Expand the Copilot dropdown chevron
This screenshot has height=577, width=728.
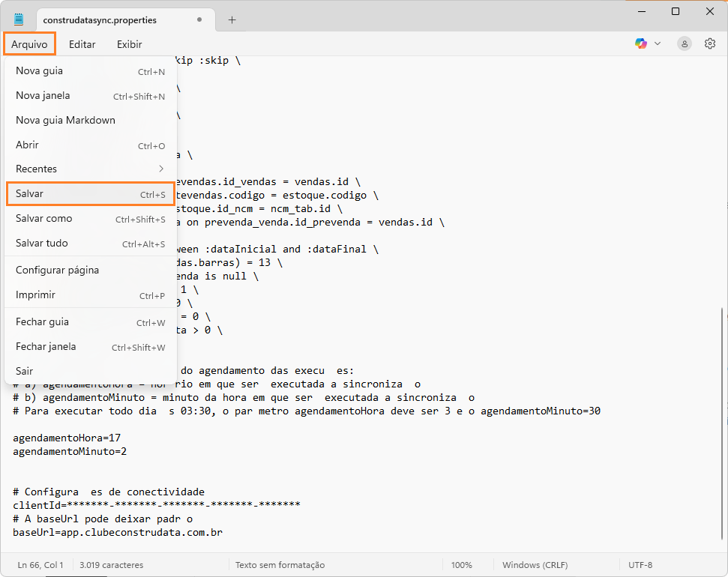658,43
